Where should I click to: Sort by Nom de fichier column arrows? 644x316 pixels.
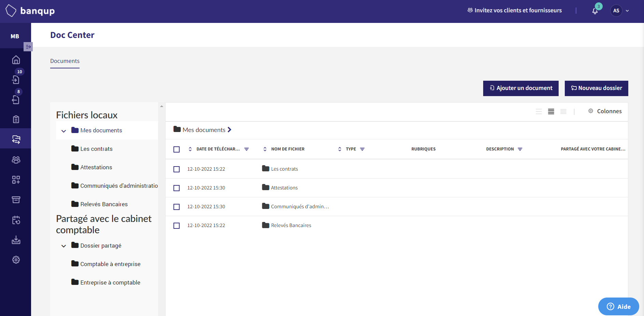pos(265,149)
